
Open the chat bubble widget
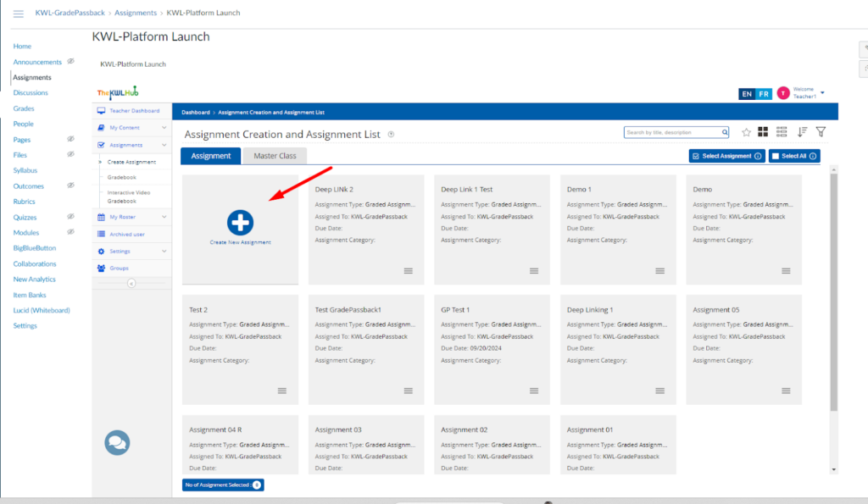pos(117,443)
